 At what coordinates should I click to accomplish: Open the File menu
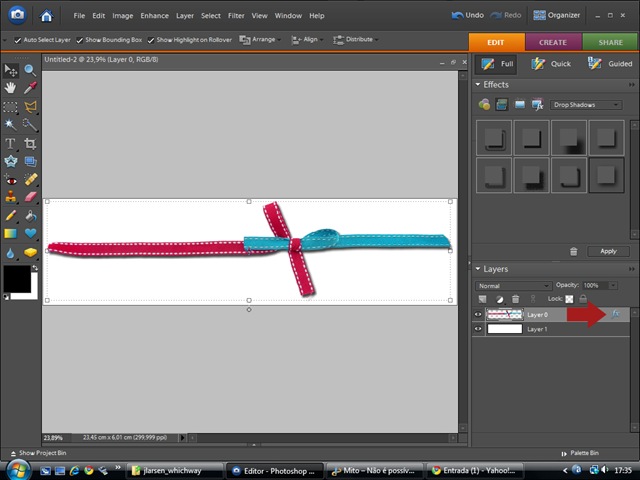[79, 16]
